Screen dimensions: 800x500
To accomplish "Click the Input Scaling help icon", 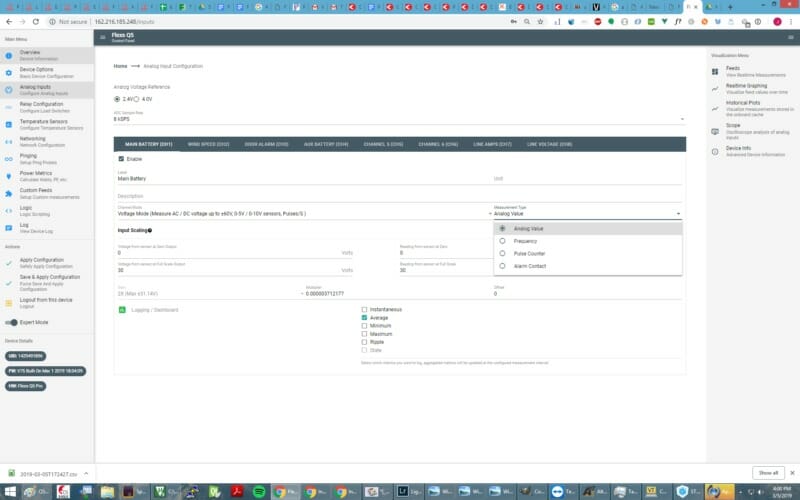I will point(150,231).
